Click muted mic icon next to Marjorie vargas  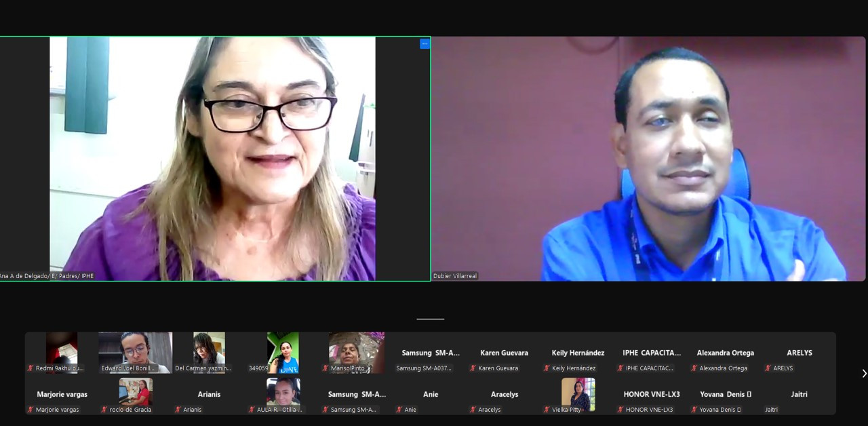click(31, 410)
